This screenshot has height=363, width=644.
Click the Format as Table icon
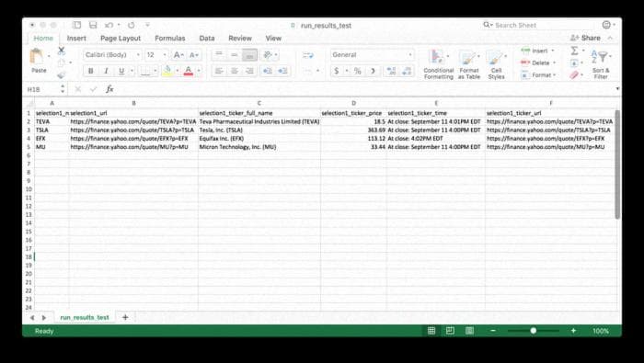468,64
